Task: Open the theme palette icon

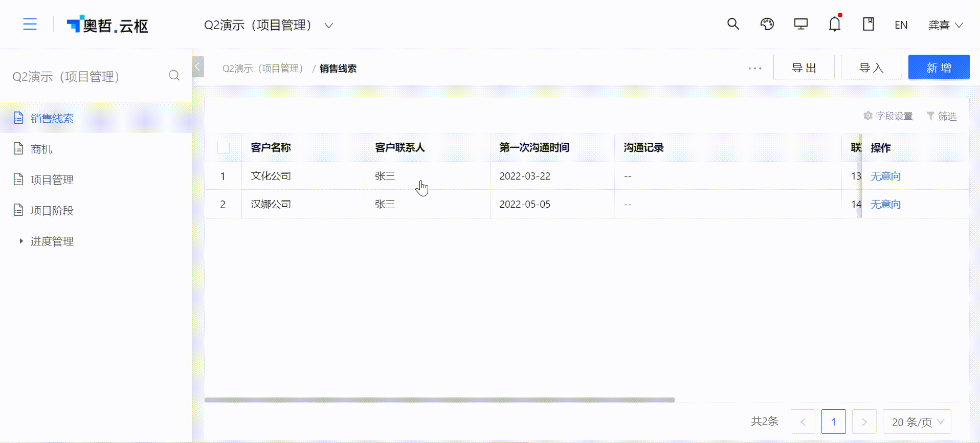Action: click(767, 24)
